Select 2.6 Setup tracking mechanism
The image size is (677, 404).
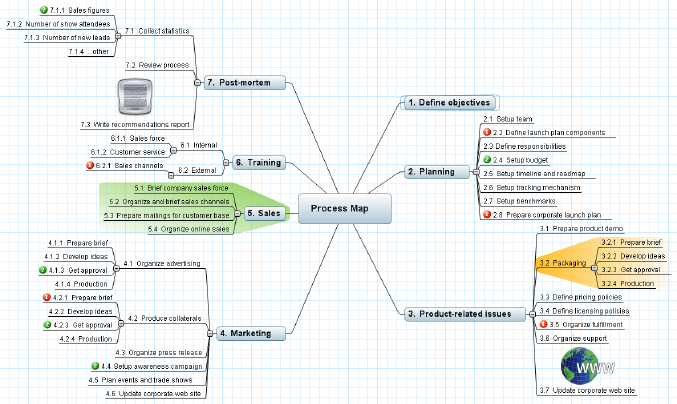[x=532, y=187]
